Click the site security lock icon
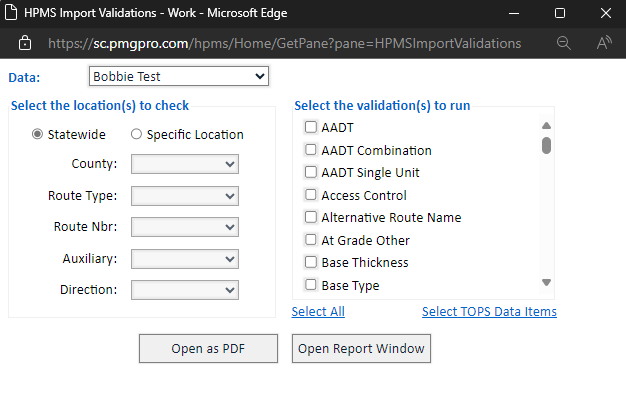Image resolution: width=626 pixels, height=401 pixels. coord(25,44)
